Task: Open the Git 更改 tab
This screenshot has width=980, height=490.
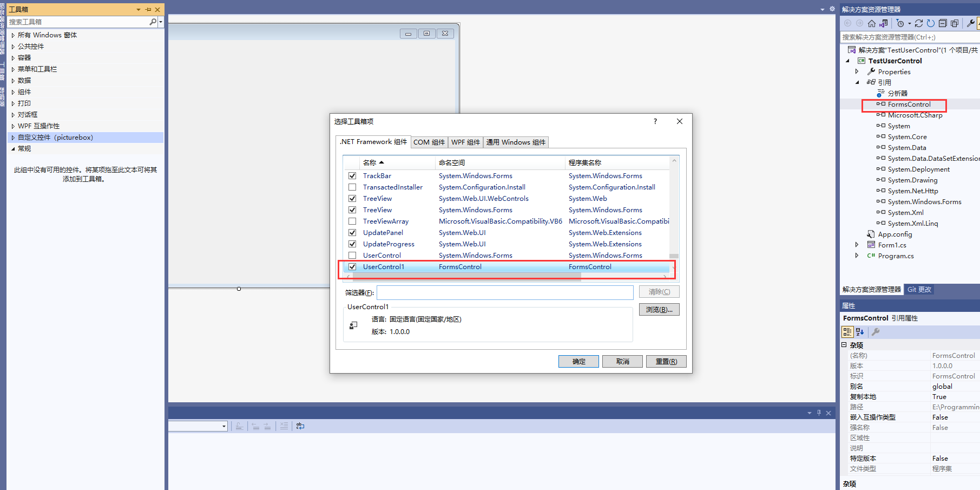Action: pos(919,289)
